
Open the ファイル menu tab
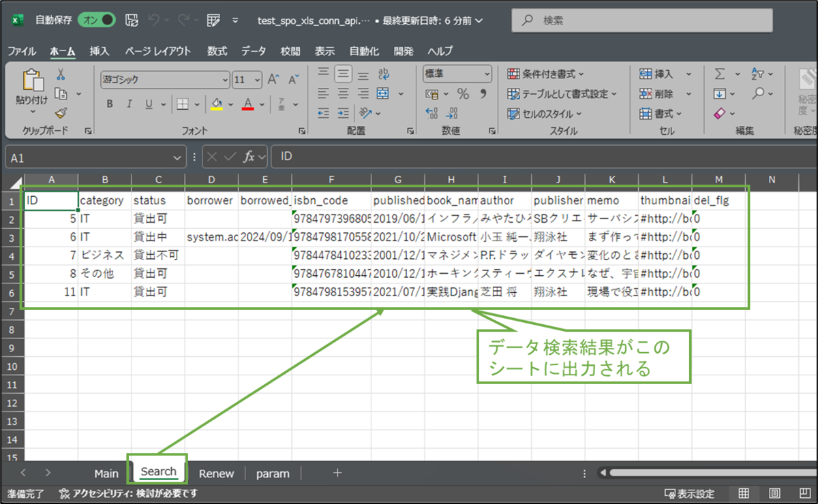coord(22,51)
